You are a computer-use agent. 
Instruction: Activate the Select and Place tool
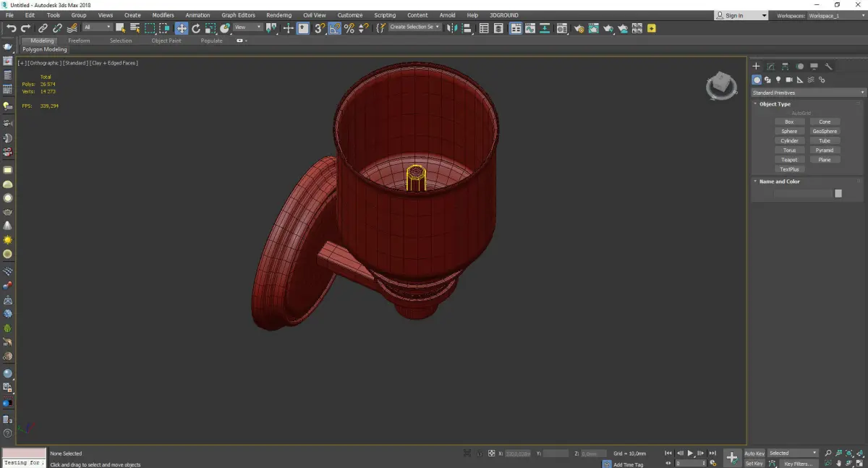click(225, 28)
